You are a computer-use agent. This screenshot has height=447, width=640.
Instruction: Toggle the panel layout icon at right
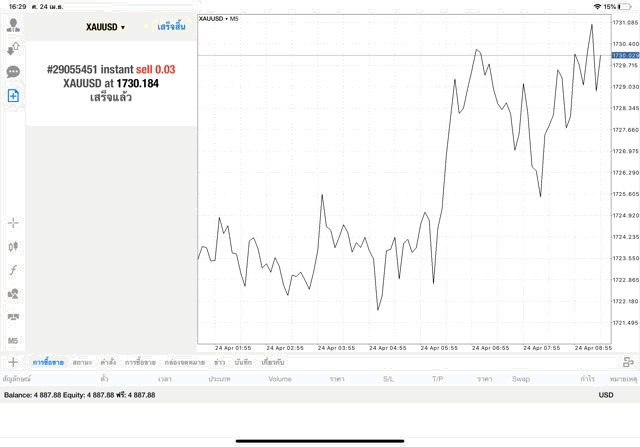coord(628,362)
